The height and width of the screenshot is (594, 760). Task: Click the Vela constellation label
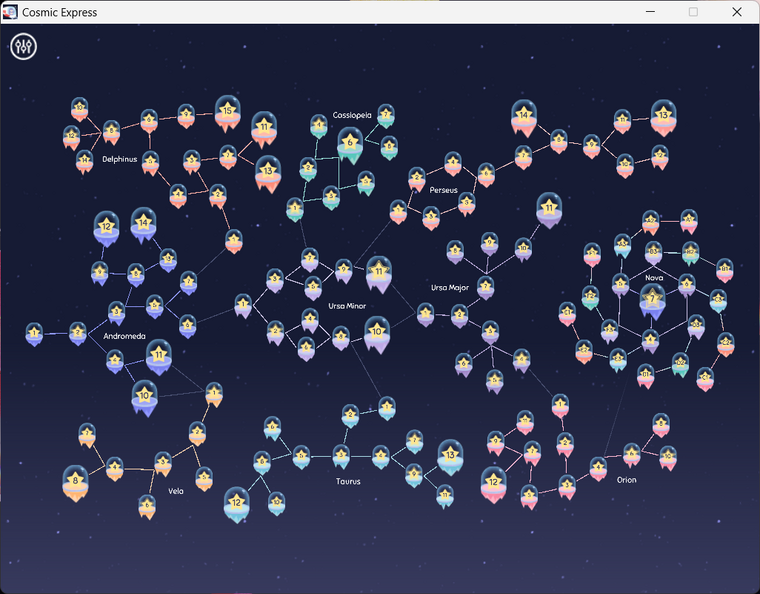point(175,491)
